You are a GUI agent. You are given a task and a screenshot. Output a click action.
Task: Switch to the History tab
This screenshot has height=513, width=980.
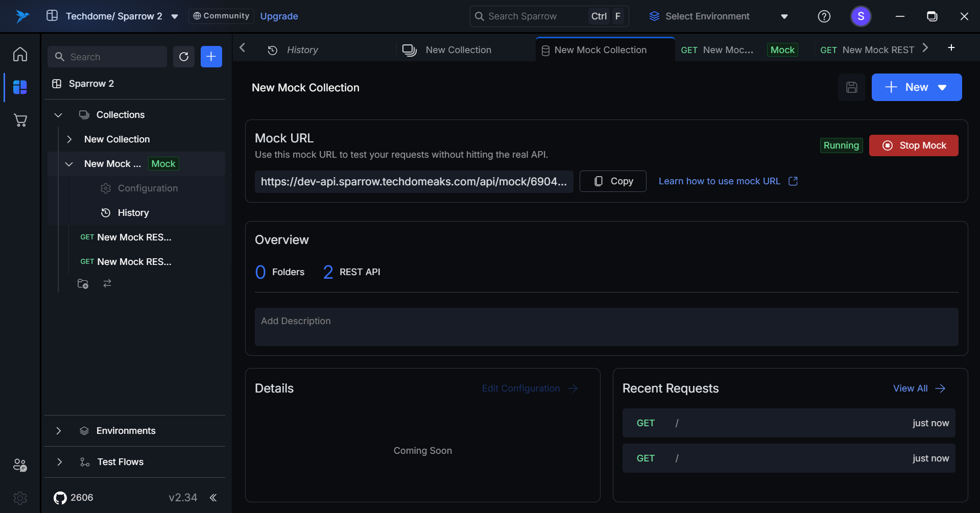[301, 50]
